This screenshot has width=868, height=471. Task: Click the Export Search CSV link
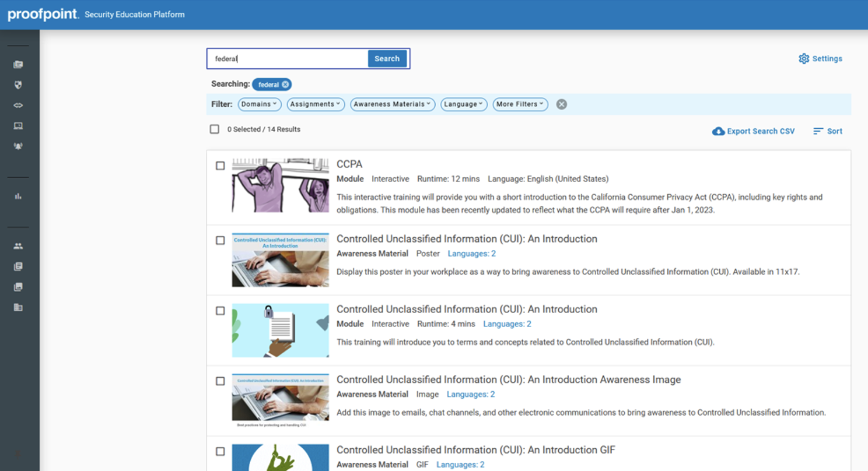pyautogui.click(x=753, y=131)
